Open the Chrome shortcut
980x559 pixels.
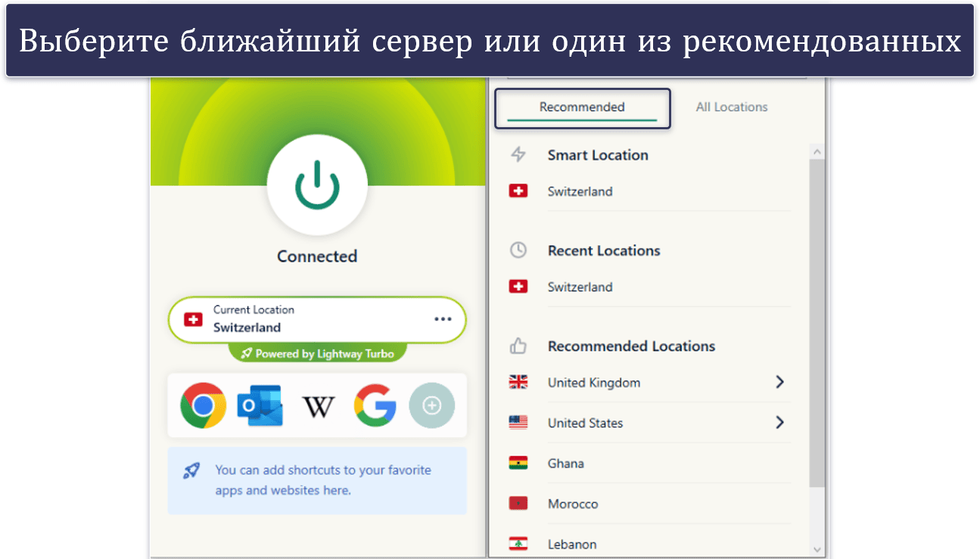click(x=203, y=406)
